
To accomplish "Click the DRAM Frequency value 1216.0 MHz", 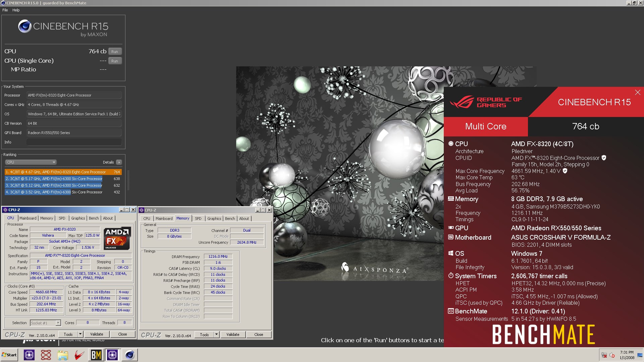I will (x=218, y=256).
